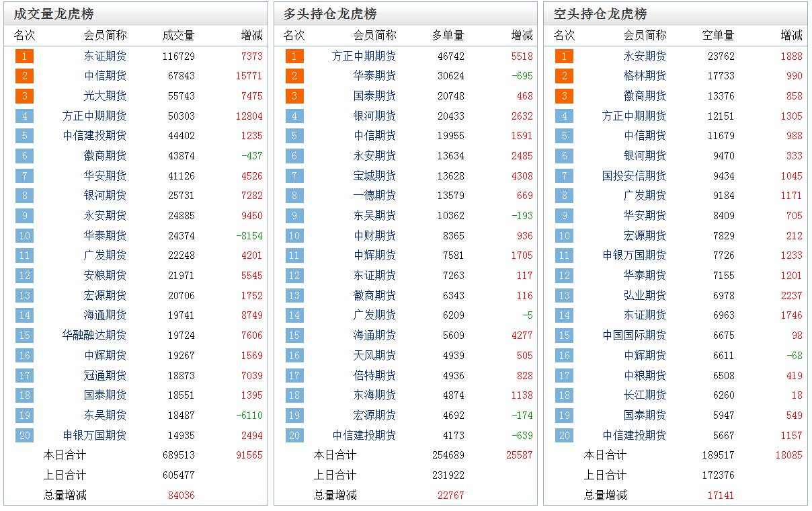Select the previous-day volume total 605477
This screenshot has height=511, width=812.
coord(179,475)
